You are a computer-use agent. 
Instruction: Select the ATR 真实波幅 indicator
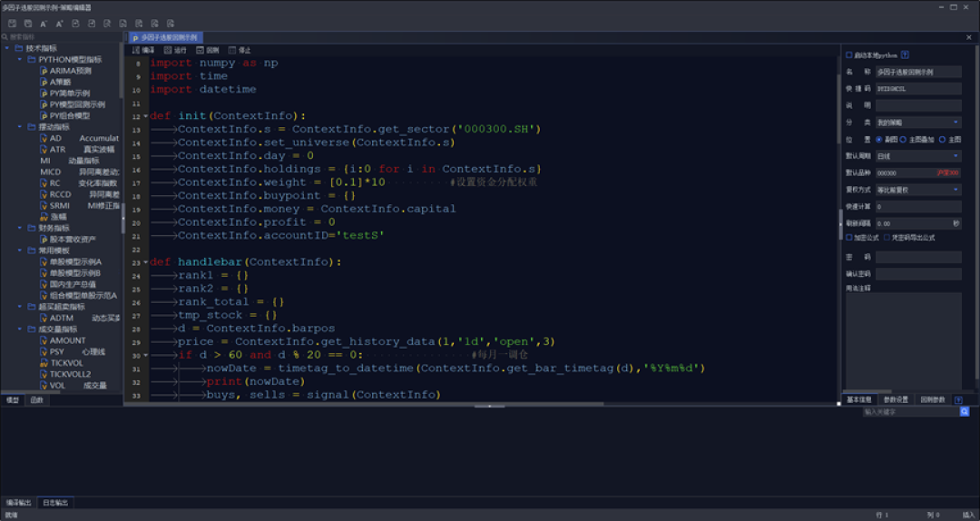point(77,150)
